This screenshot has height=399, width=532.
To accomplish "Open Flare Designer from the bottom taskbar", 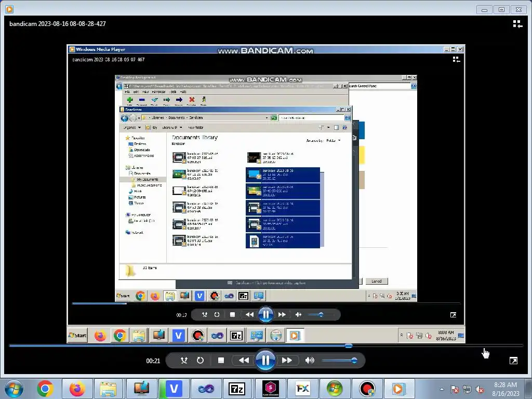I will click(x=270, y=389).
